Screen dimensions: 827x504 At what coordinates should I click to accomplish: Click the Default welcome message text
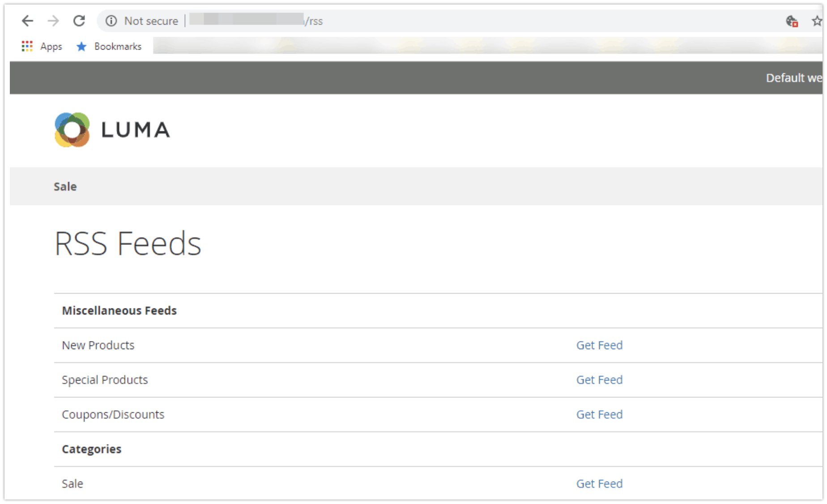(x=794, y=78)
